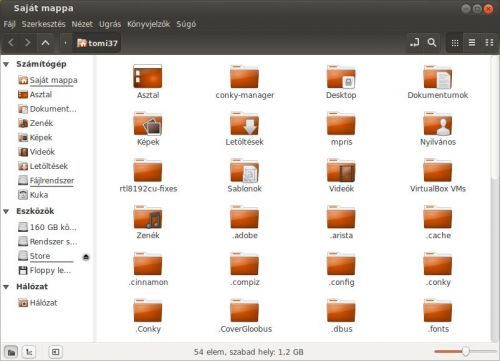Switch to list view
The image size is (500, 361).
pyautogui.click(x=472, y=43)
